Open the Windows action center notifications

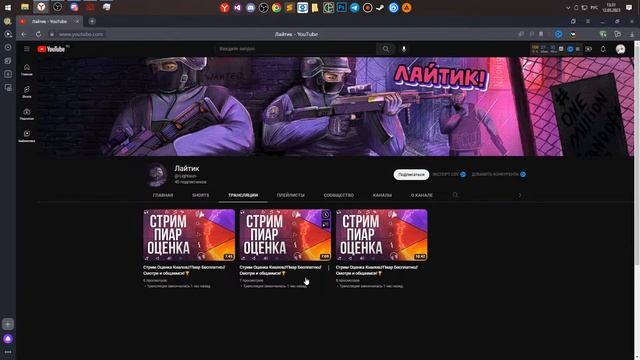(x=629, y=7)
